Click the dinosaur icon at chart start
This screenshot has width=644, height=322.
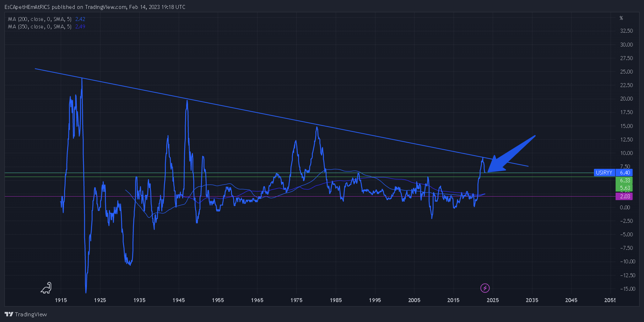click(46, 288)
